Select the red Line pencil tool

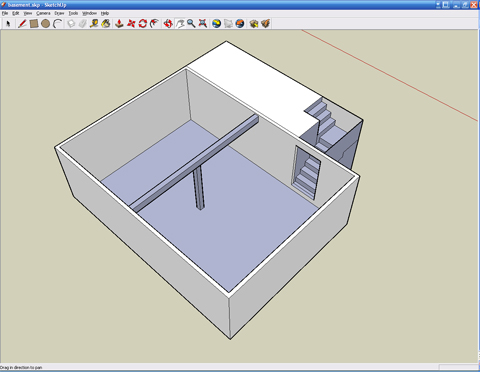(22, 24)
